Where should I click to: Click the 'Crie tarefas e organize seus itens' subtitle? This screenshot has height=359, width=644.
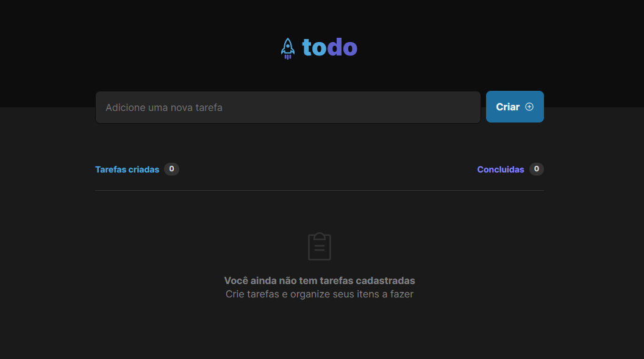coord(319,294)
